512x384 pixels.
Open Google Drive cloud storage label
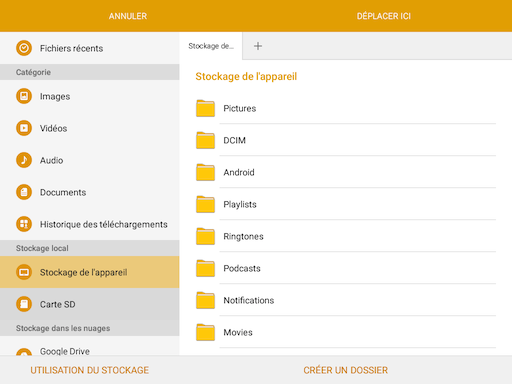(65, 351)
